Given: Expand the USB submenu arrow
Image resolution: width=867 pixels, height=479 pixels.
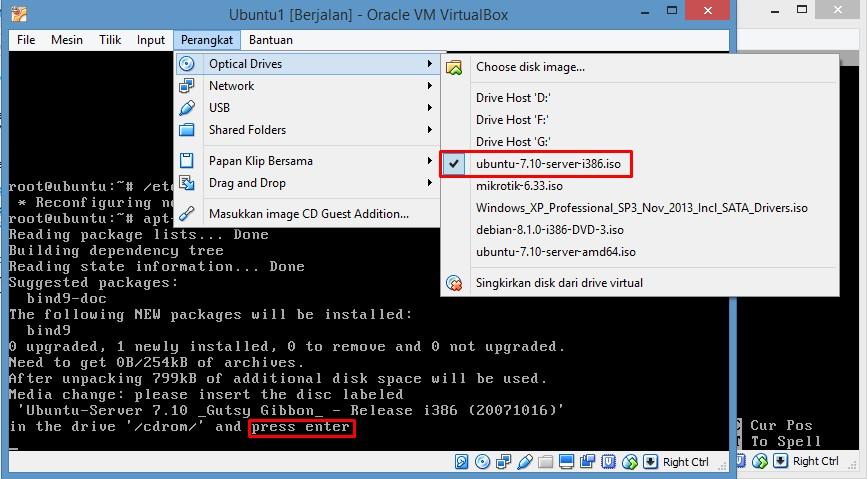Looking at the screenshot, I should click(430, 108).
